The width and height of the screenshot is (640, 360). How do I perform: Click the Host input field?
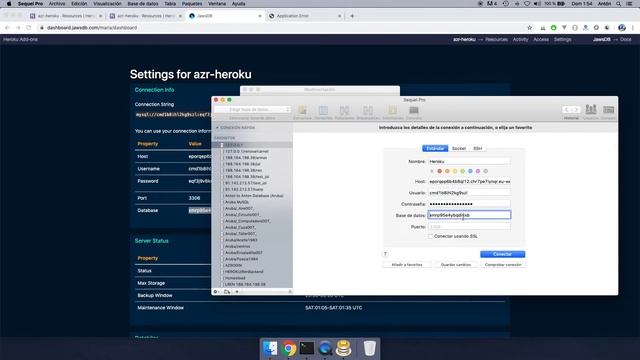click(469, 181)
